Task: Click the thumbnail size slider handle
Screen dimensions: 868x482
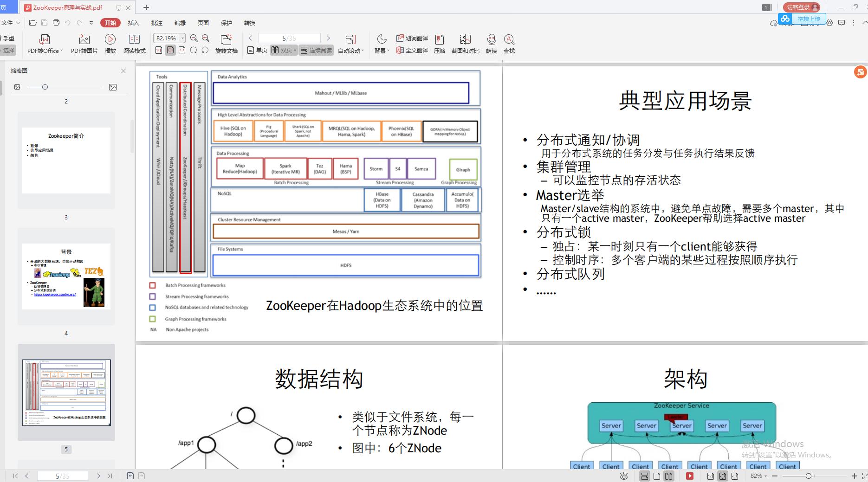Action: pyautogui.click(x=45, y=87)
